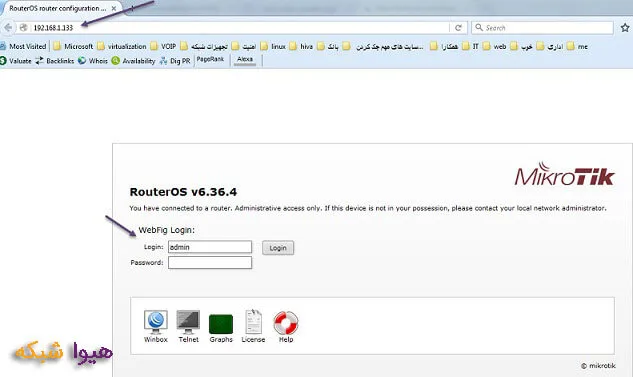
Task: Click the WebFig Login: label
Action: [166, 230]
